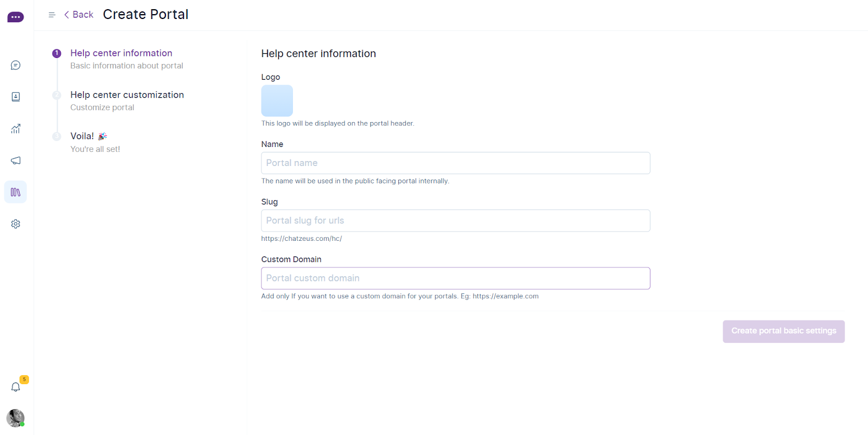Click the logo upload placeholder
The height and width of the screenshot is (435, 868).
point(277,100)
